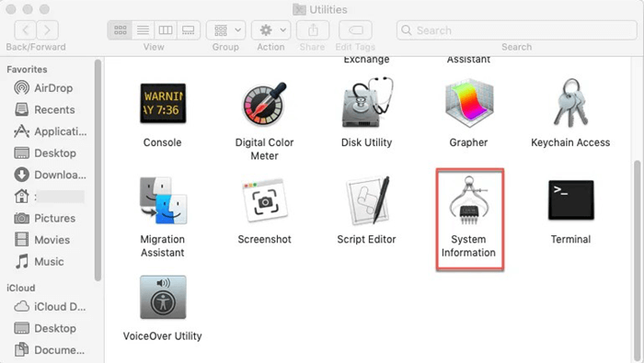Select the Script Editor icon

point(368,200)
